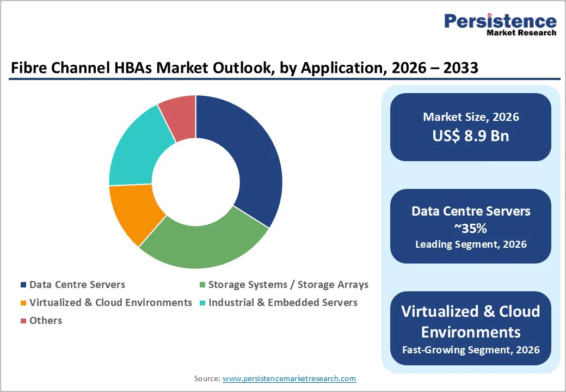
Task: Click the US$ 8.9 Bn figure
Action: [x=470, y=136]
